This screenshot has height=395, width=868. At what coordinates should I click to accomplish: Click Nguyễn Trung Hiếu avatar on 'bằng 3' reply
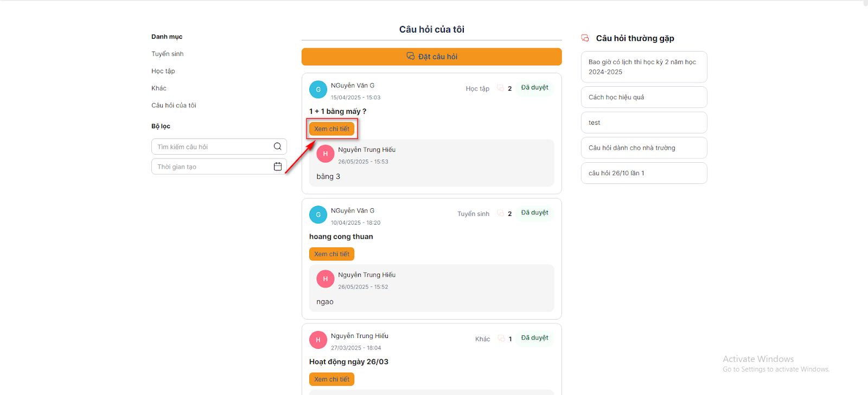(325, 154)
